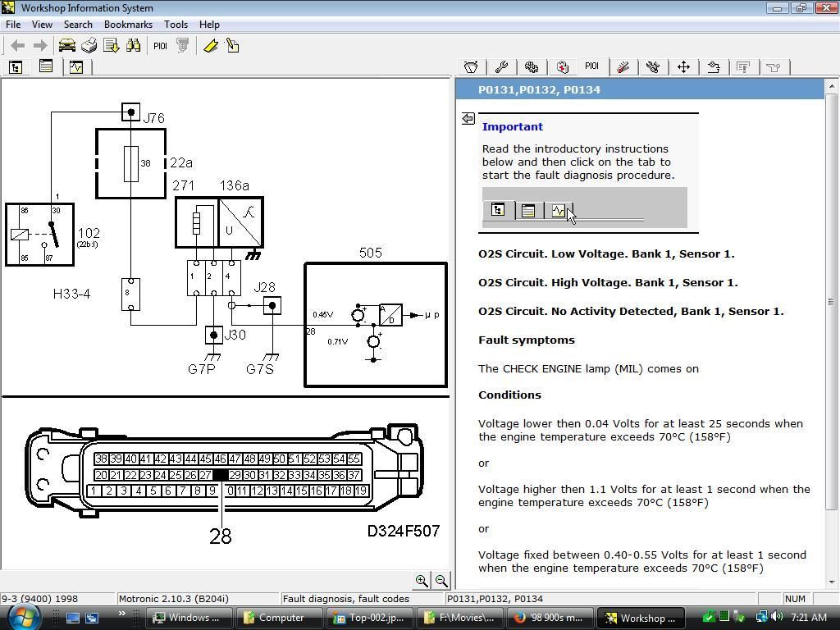The image size is (840, 630).
Task: Select the yellow highlighter tool
Action: coord(211,45)
